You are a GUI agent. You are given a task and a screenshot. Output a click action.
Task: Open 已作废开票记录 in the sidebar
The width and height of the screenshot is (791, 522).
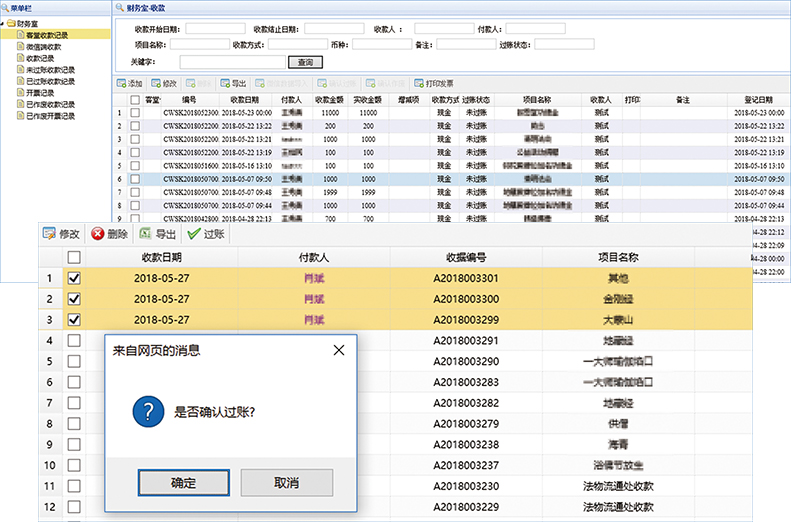click(50, 116)
